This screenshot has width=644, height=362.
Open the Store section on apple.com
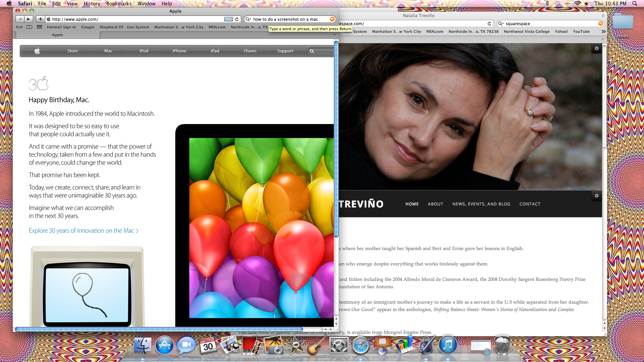[72, 51]
